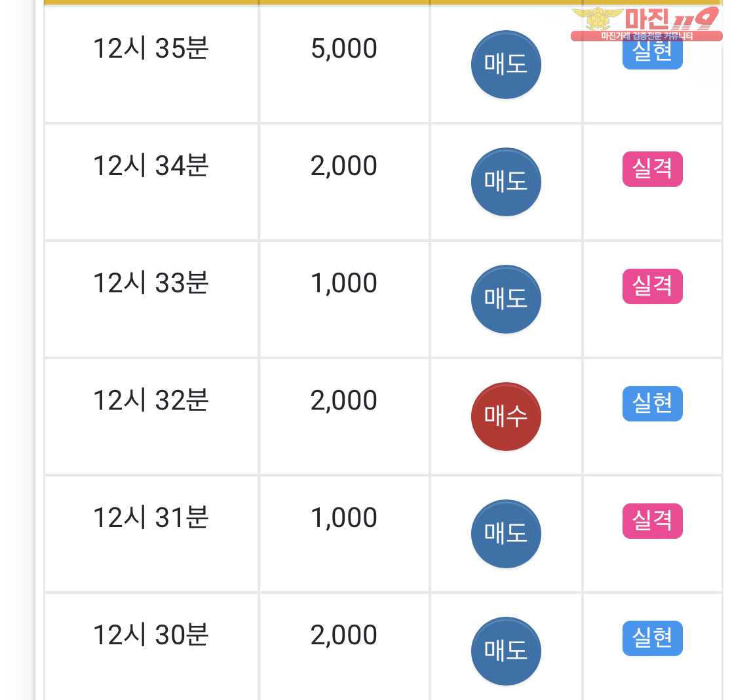Click the 매도 circle for 12시 35분
The width and height of the screenshot is (730, 700).
(x=506, y=64)
